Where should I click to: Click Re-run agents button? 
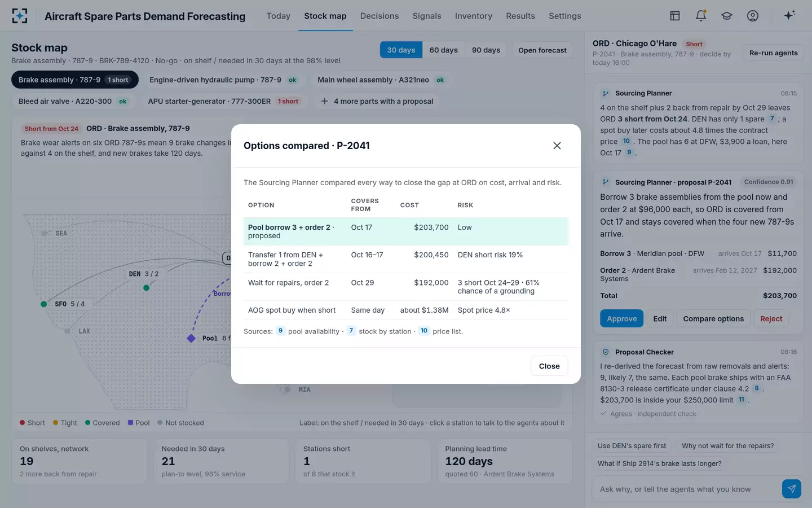[774, 52]
